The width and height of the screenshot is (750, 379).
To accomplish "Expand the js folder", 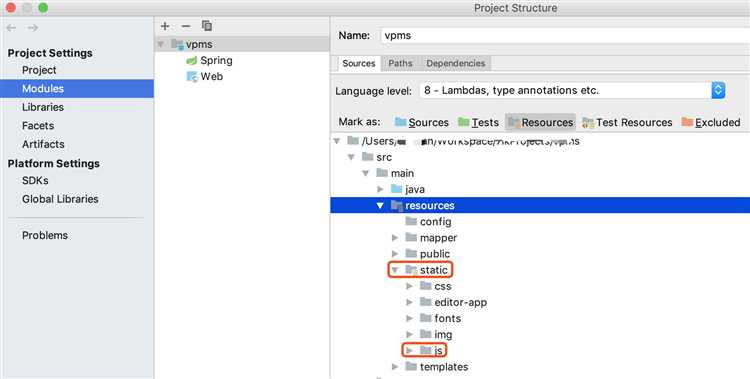I will click(x=409, y=351).
